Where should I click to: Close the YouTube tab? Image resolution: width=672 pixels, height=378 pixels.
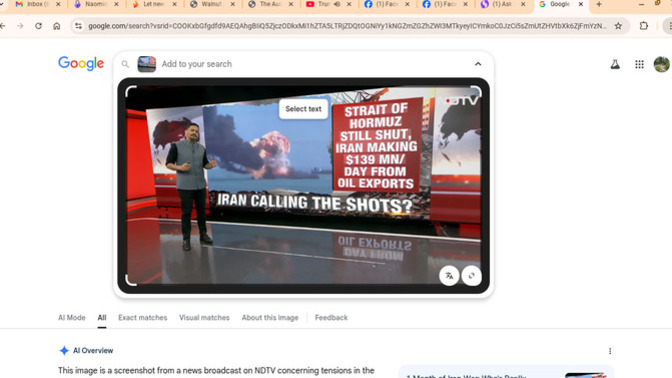[x=349, y=4]
